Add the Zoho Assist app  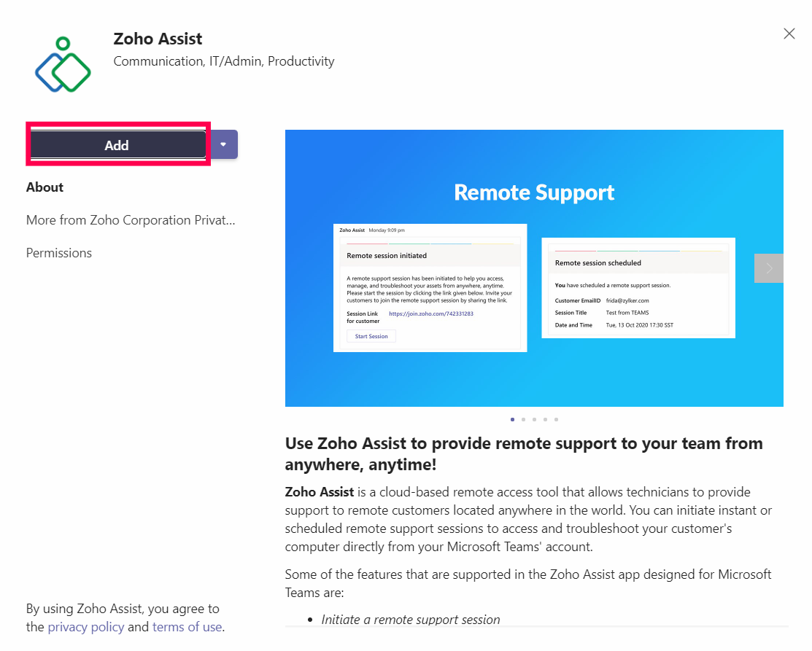click(117, 145)
